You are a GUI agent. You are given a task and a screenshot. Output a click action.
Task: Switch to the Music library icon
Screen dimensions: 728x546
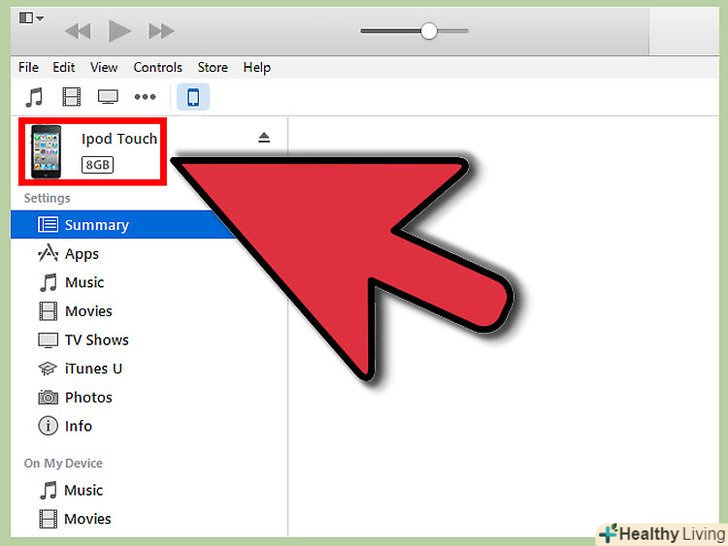(x=34, y=97)
